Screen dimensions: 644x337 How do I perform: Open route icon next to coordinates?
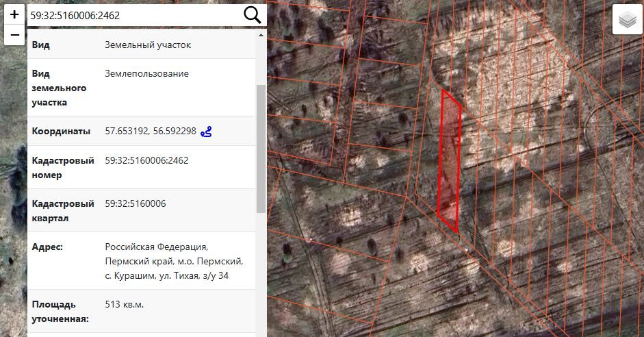click(x=206, y=132)
